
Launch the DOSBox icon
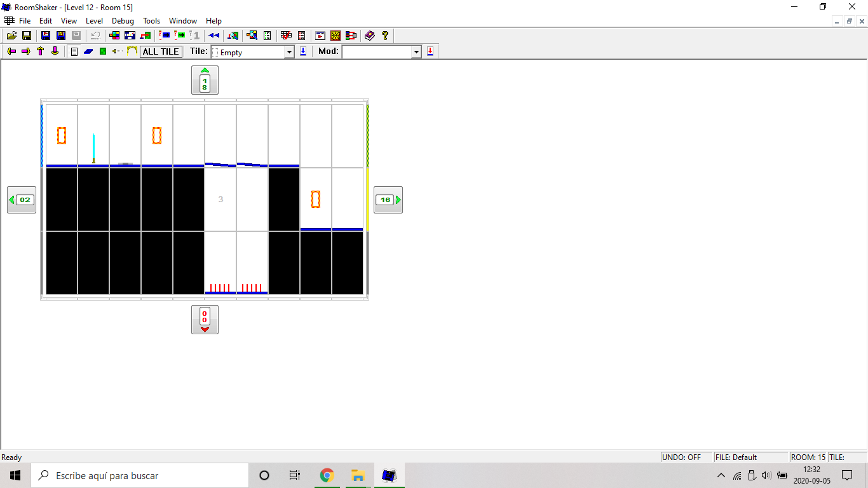pos(336,36)
